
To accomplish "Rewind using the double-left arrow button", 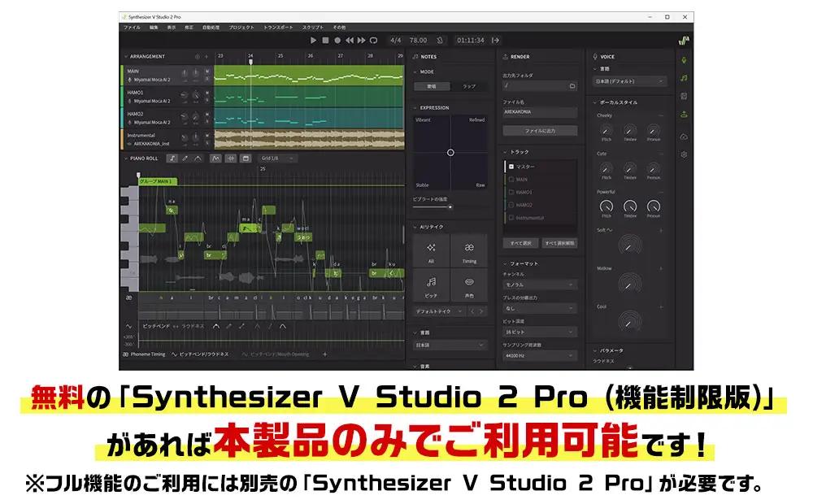I will [350, 40].
